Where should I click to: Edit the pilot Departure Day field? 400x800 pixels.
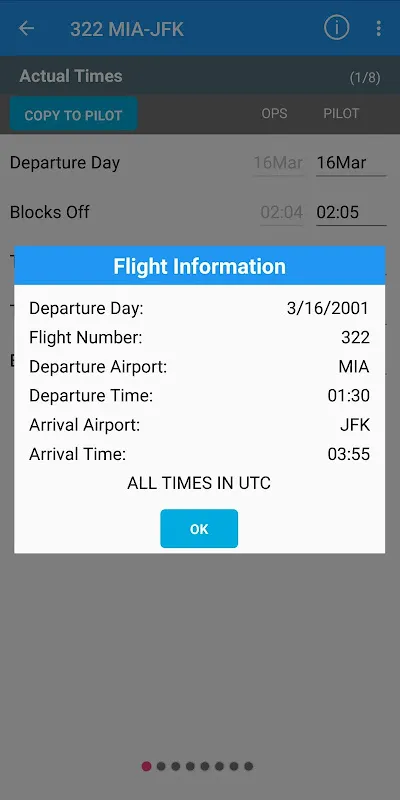point(351,163)
